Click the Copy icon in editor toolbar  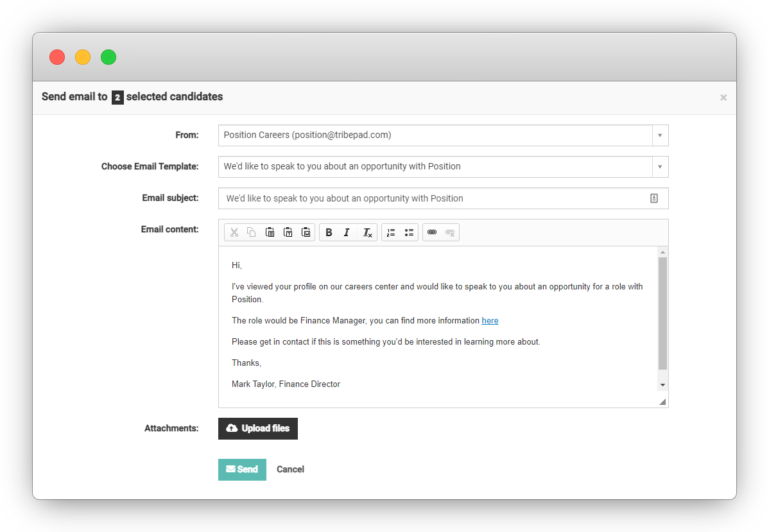pos(252,232)
